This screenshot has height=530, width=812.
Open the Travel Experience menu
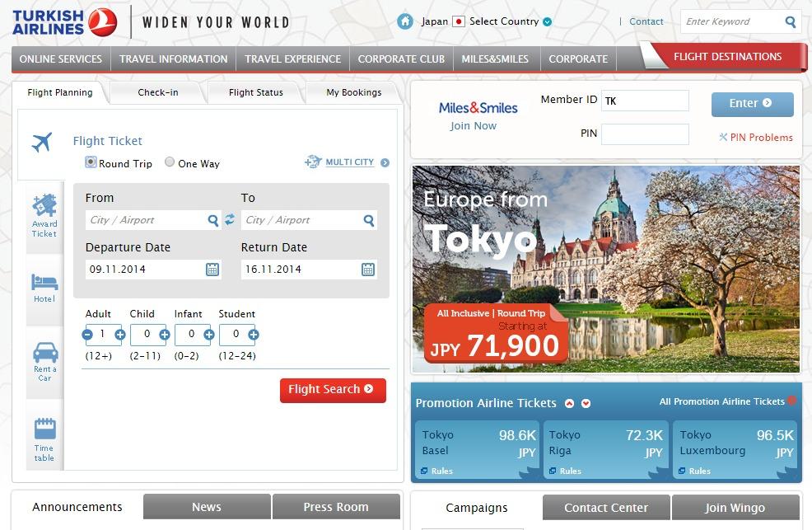coord(292,59)
